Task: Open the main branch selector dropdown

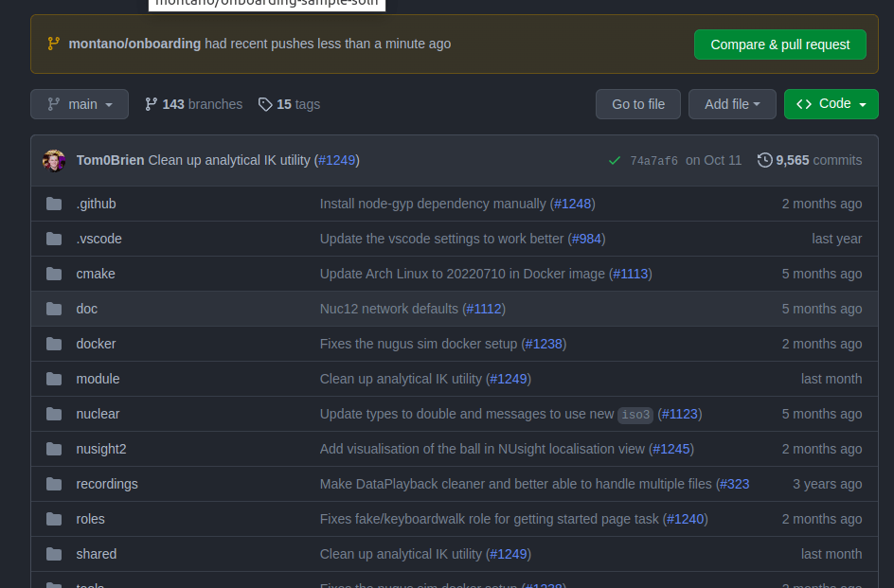Action: click(x=80, y=104)
